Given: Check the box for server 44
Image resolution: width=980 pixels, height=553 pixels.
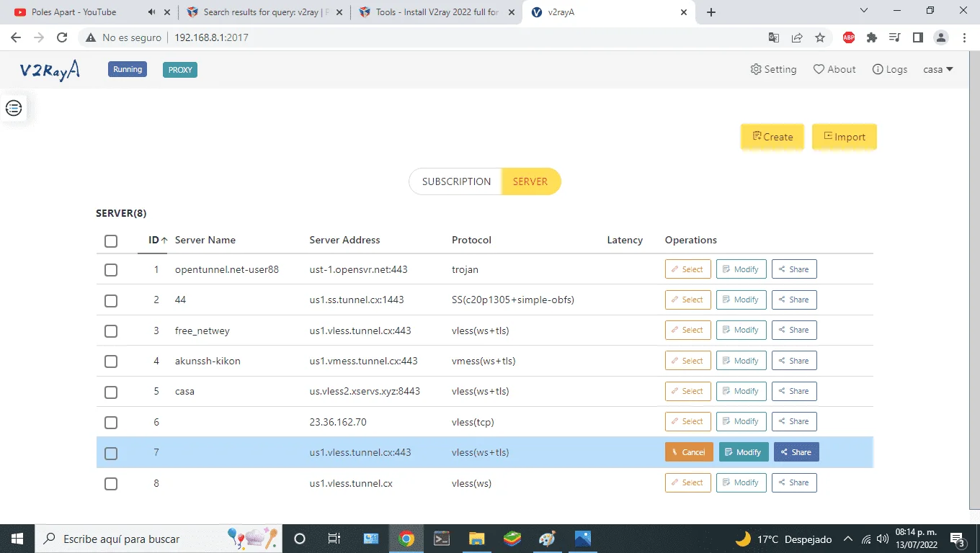Looking at the screenshot, I should tap(111, 300).
